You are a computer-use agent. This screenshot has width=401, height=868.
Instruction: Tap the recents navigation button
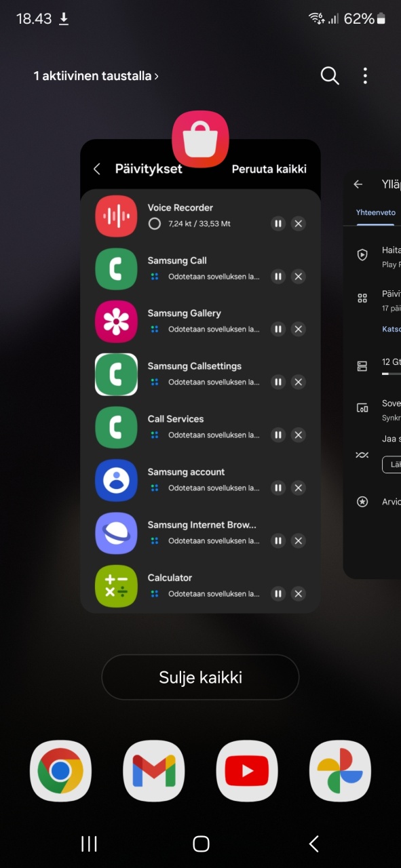[89, 844]
